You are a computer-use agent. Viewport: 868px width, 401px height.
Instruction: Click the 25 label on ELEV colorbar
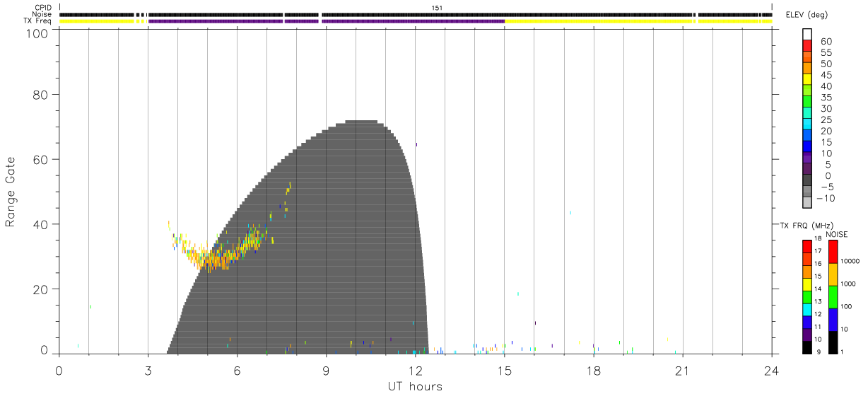826,120
